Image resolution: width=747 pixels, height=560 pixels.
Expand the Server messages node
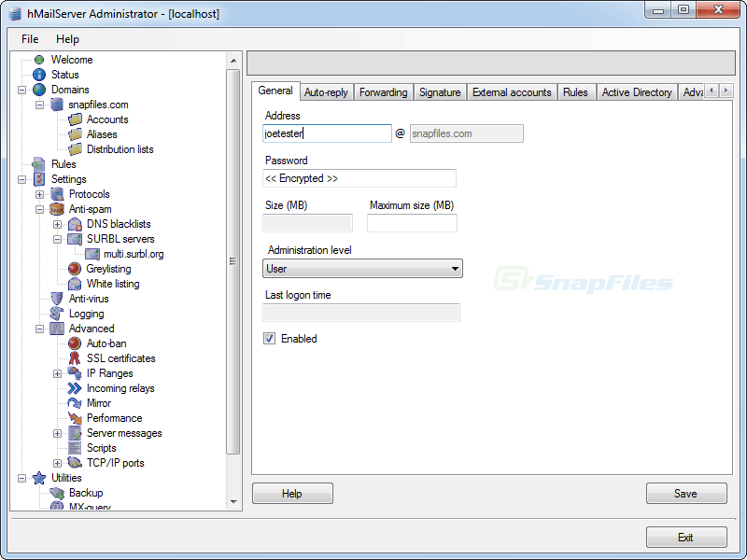(x=57, y=433)
